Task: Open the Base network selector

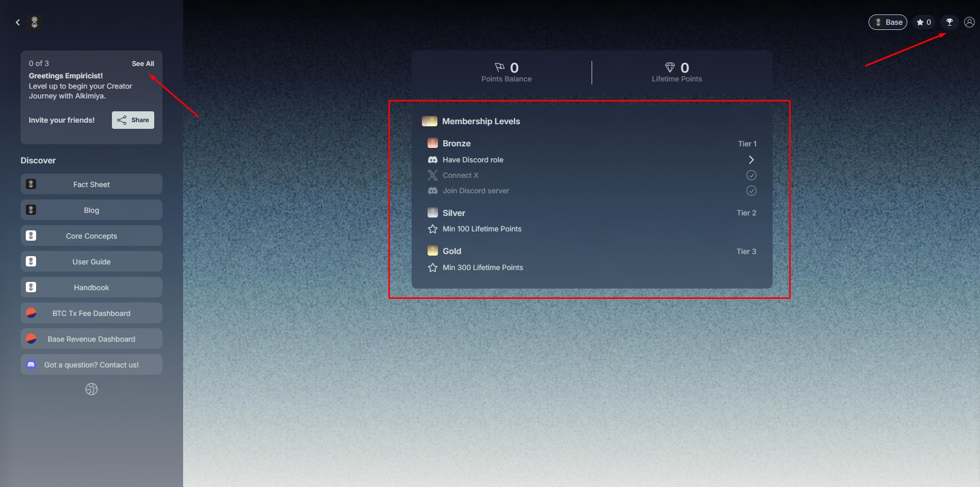Action: click(x=888, y=22)
